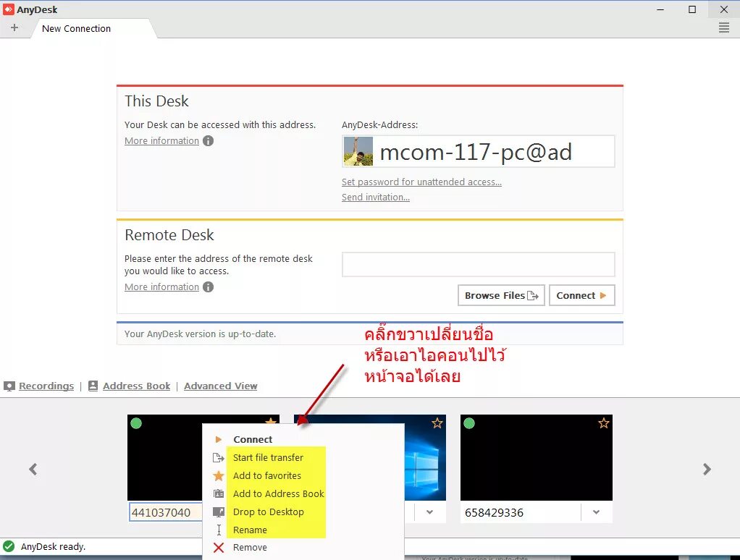Expand dropdown arrow below the Windows desktop thumbnail
The height and width of the screenshot is (560, 740).
pyautogui.click(x=429, y=512)
